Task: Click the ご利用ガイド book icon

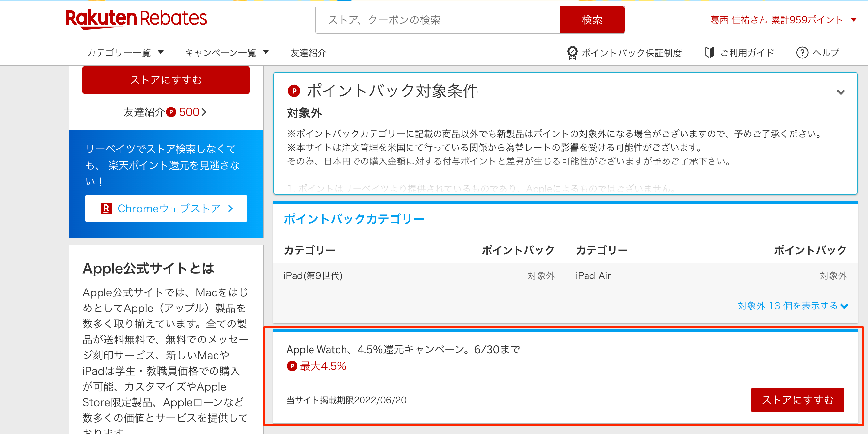Action: pos(710,53)
